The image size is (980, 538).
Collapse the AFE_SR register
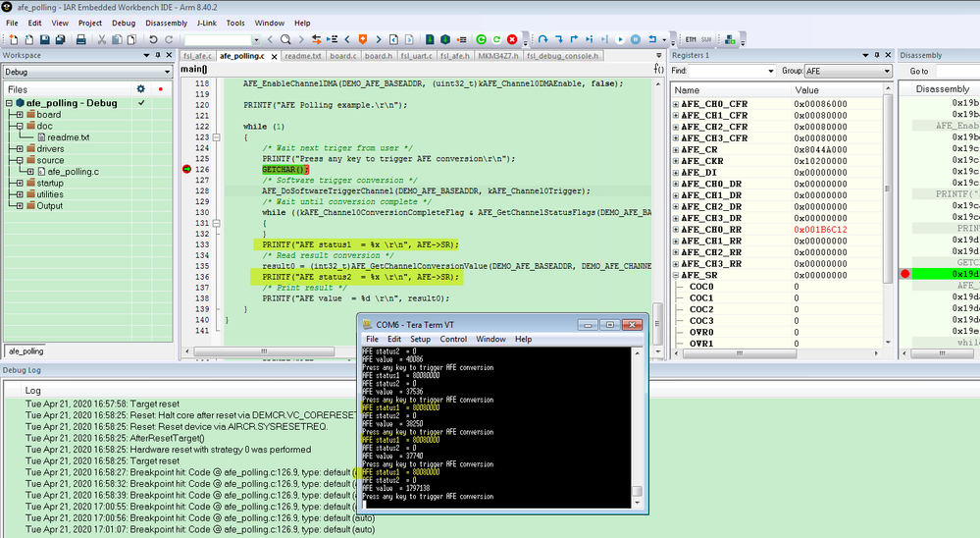[x=676, y=275]
